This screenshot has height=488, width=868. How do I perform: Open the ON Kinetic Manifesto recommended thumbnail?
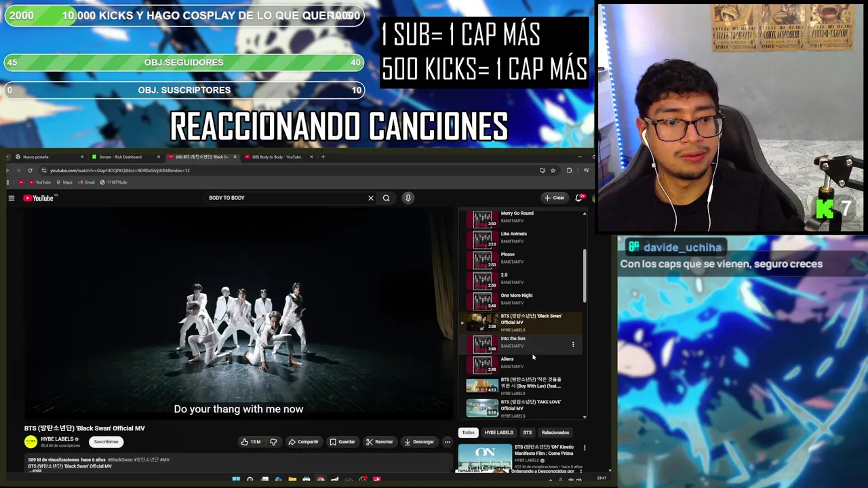pyautogui.click(x=485, y=458)
